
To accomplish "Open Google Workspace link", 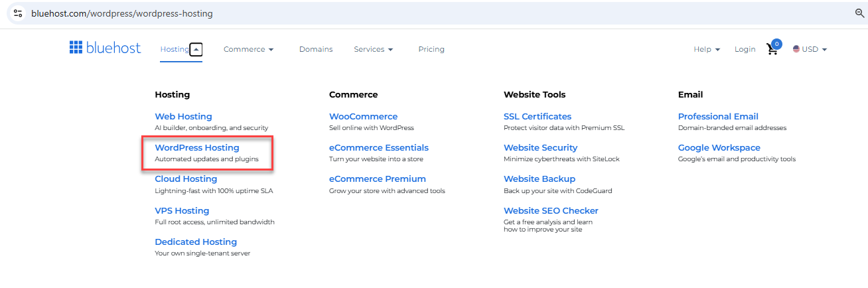I will point(719,147).
